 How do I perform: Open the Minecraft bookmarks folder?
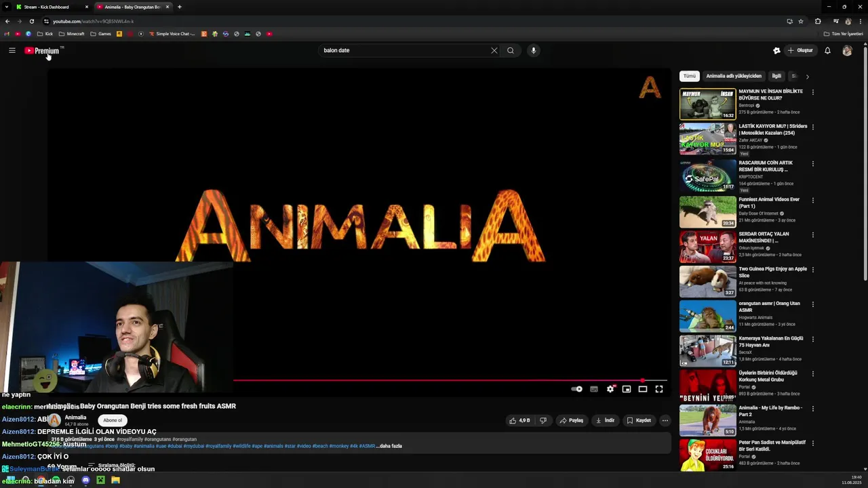pyautogui.click(x=72, y=34)
